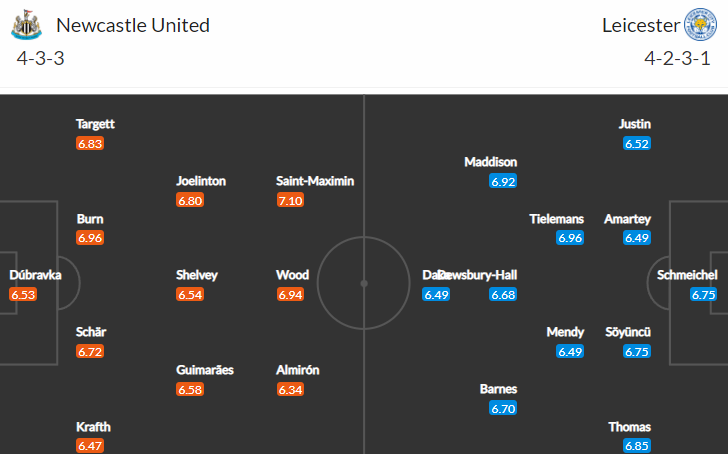Open goalkeeper Dúbravka's player details

[x=35, y=275]
